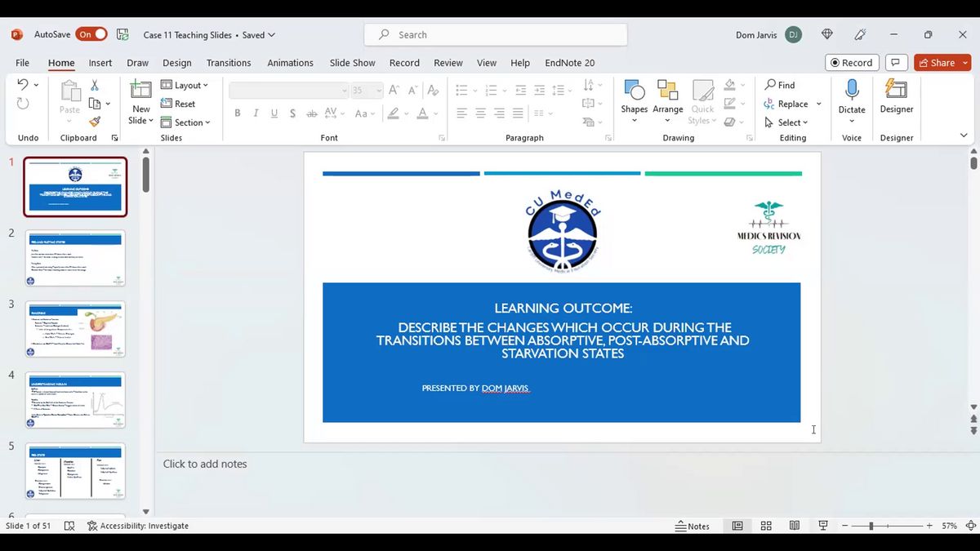Click the Text Shadow S icon
The width and height of the screenshot is (980, 551).
click(293, 113)
